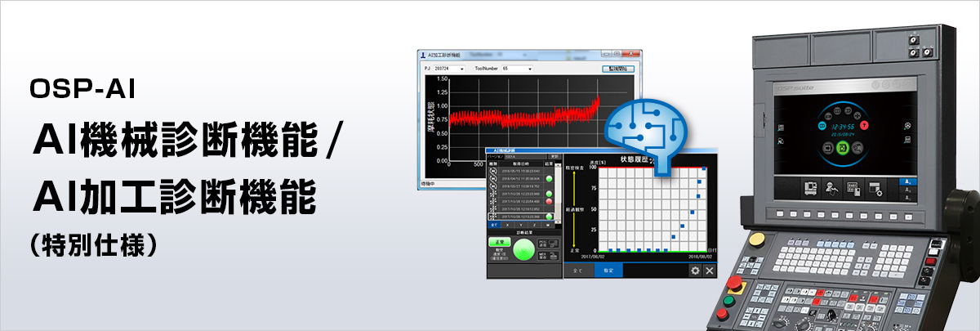Viewport: 980px width, 331px height.
Task: Select the 2018/05/15 diagnosis row
Action: 521,171
